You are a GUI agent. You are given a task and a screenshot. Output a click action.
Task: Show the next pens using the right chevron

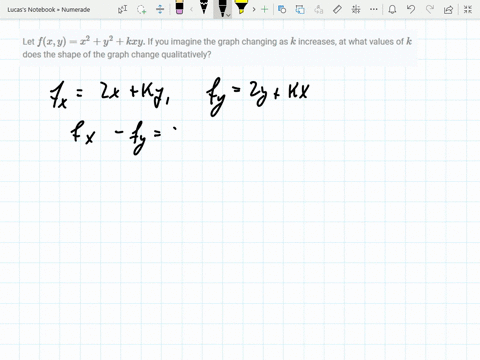254,9
